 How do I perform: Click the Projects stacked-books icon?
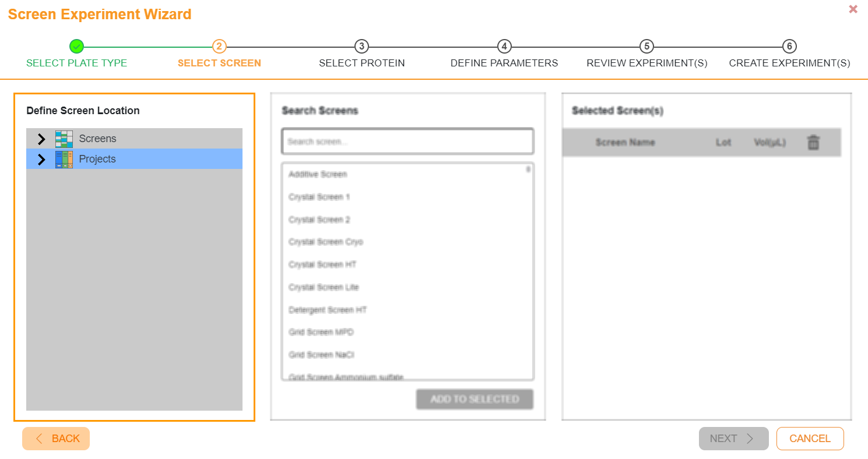64,158
